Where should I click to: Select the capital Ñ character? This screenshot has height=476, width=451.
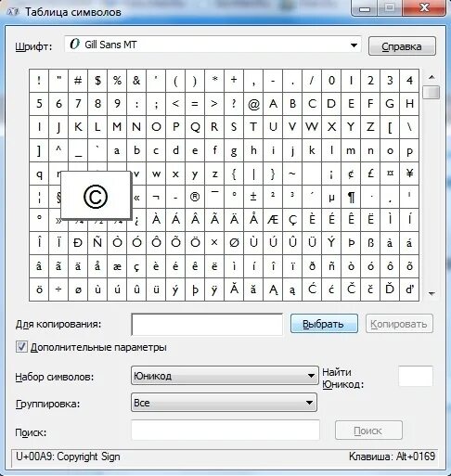[x=97, y=243]
